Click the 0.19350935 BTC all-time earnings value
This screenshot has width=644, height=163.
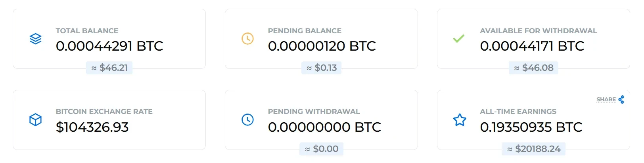[531, 127]
